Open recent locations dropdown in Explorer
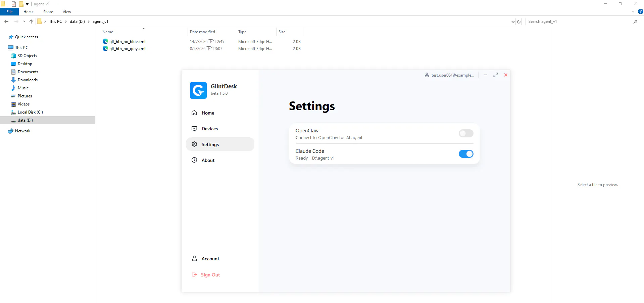644x303 pixels. point(24,21)
